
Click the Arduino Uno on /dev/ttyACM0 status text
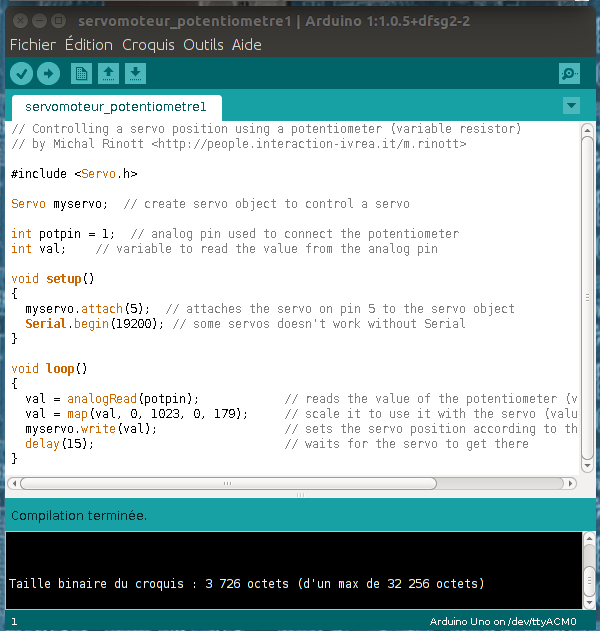(x=502, y=621)
